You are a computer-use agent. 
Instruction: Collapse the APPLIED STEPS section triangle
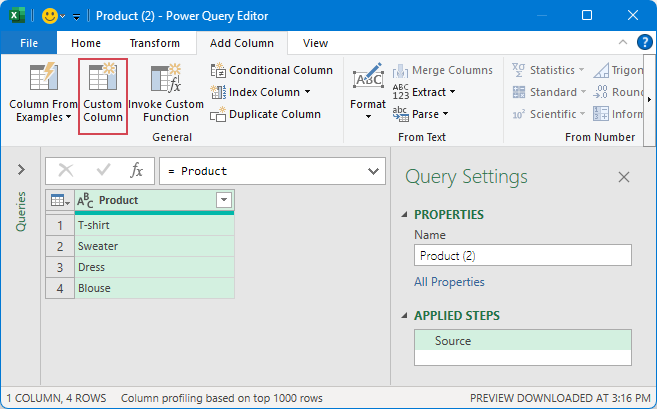(404, 316)
